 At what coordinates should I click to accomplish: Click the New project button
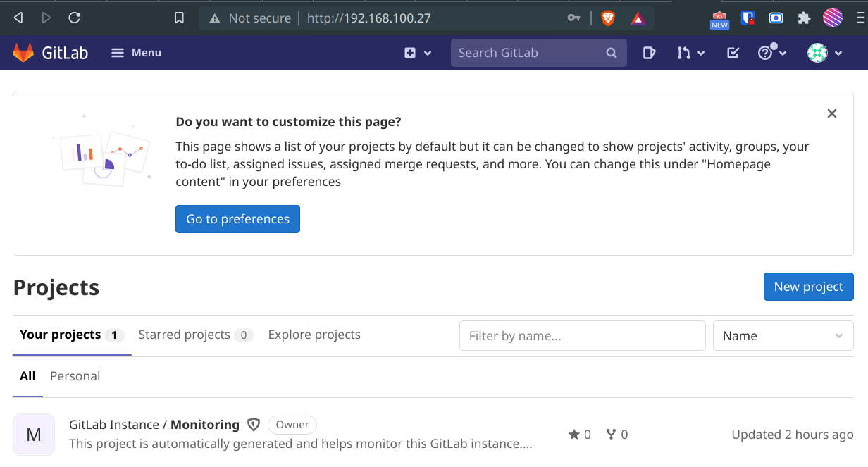[808, 287]
